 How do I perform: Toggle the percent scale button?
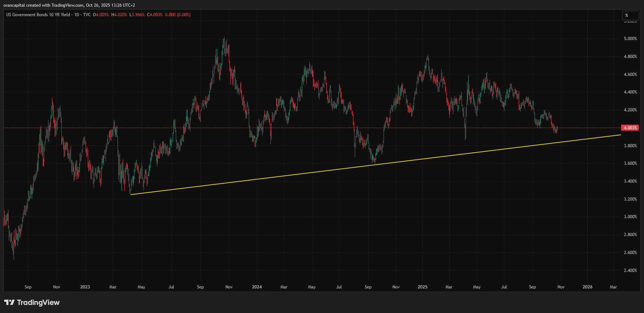630,15
